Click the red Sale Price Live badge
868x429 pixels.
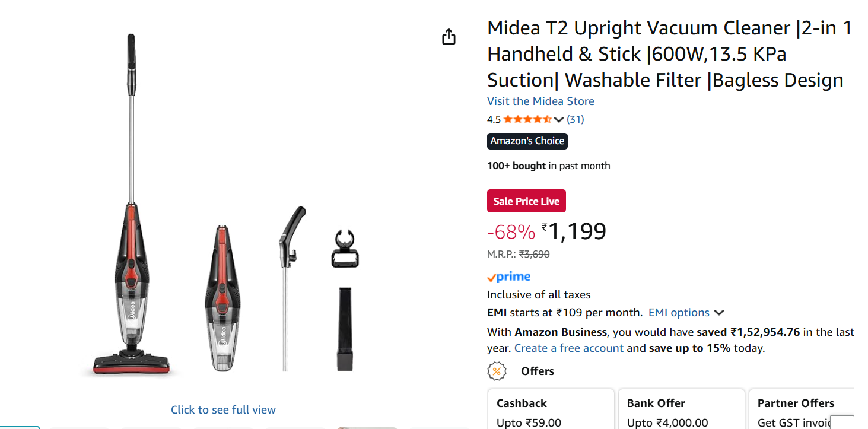click(x=526, y=201)
